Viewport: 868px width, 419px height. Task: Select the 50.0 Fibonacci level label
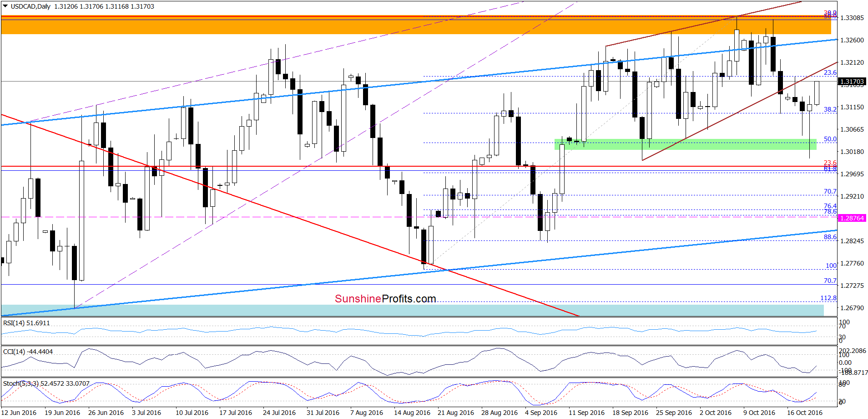coord(830,139)
